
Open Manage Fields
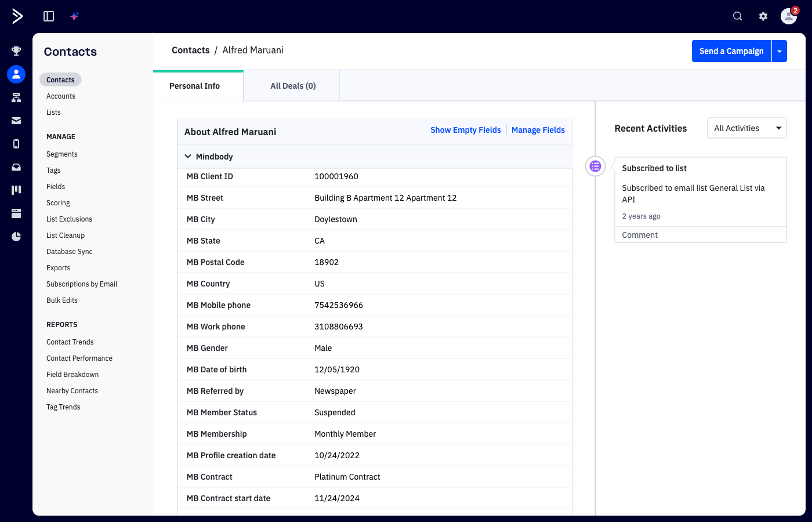(x=538, y=130)
